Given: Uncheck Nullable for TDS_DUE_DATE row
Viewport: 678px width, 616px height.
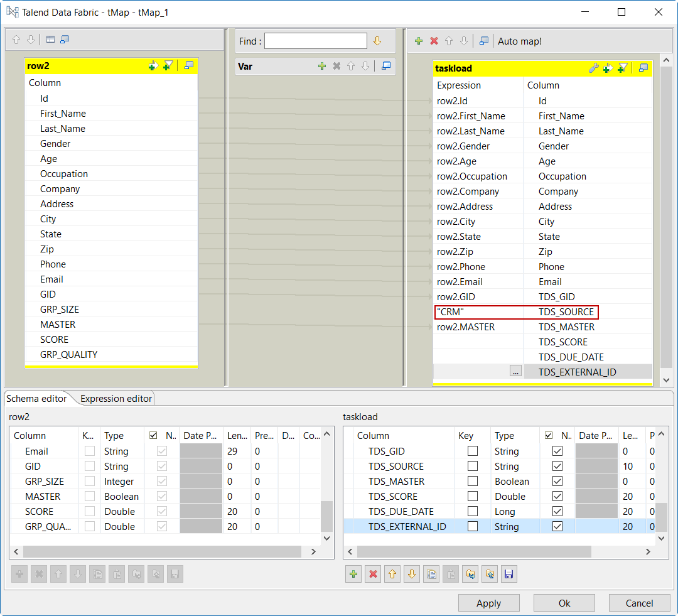Looking at the screenshot, I should pyautogui.click(x=557, y=512).
